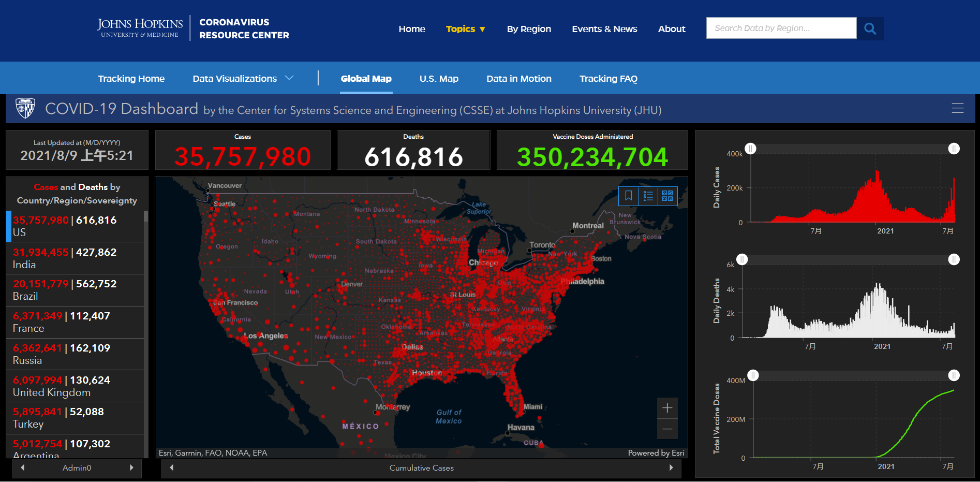Show the map legend list icon
The width and height of the screenshot is (980, 482).
tap(648, 196)
